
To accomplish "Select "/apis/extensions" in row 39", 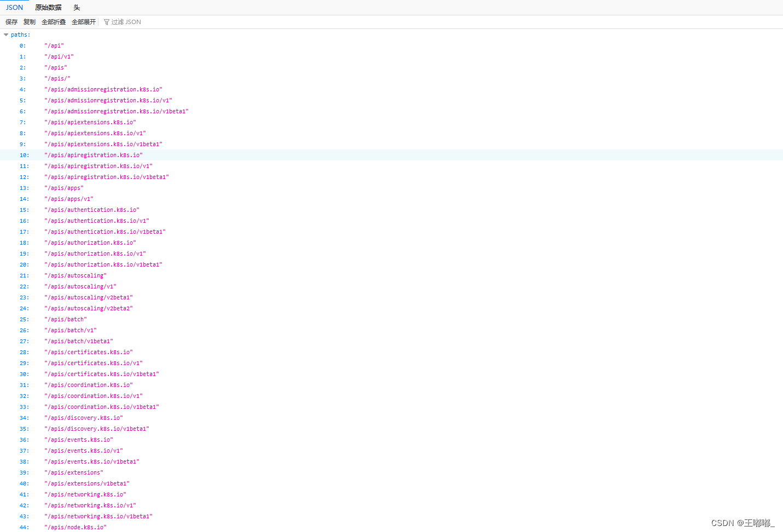I will tap(74, 472).
